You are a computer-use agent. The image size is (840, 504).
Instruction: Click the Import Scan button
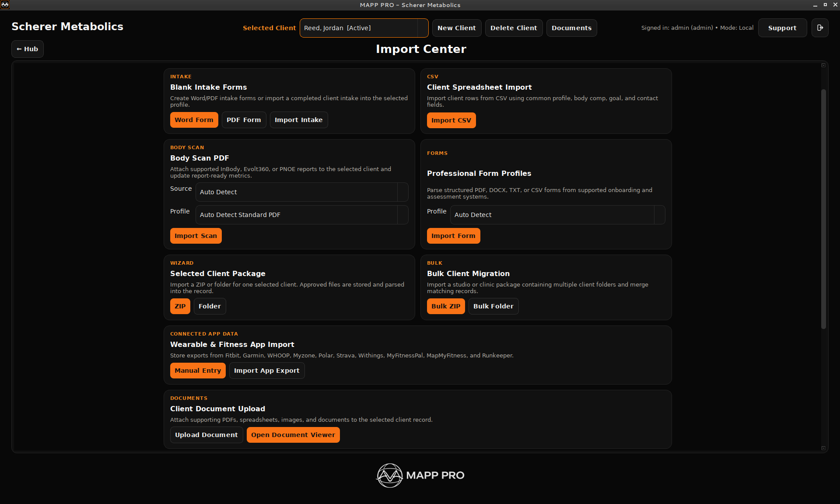coord(196,236)
